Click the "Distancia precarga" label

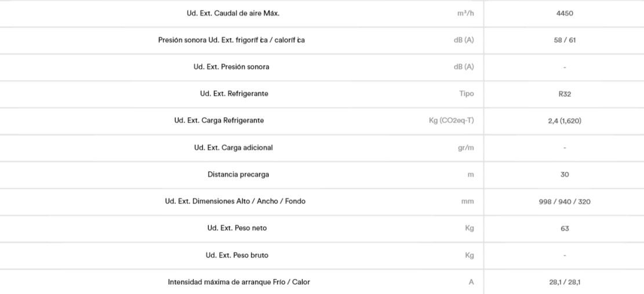point(238,175)
